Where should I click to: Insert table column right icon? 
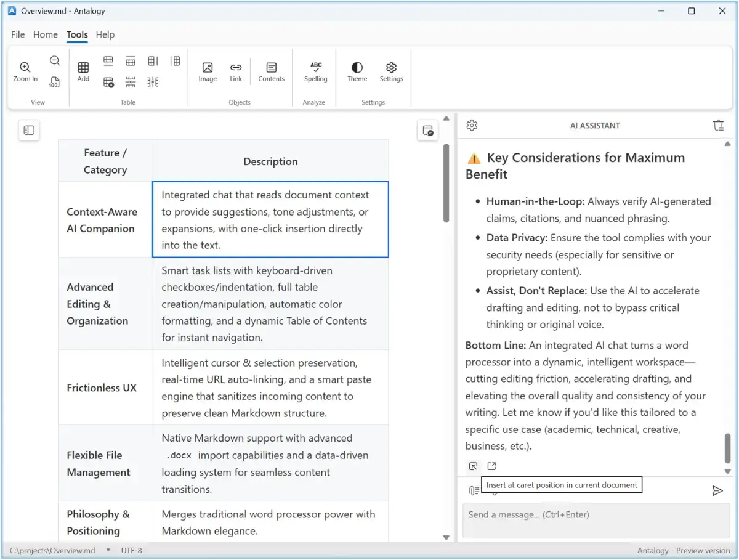pyautogui.click(x=153, y=60)
